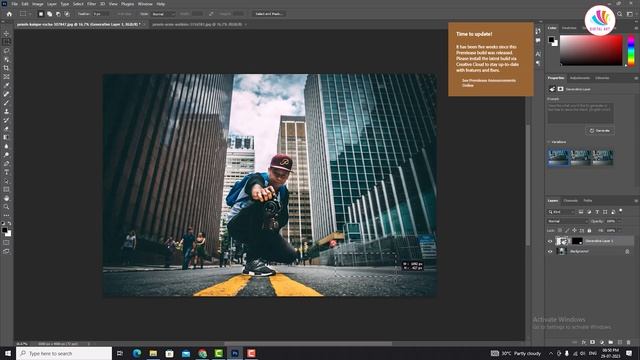
Task: Click the new group folder icon
Action: pyautogui.click(x=611, y=342)
